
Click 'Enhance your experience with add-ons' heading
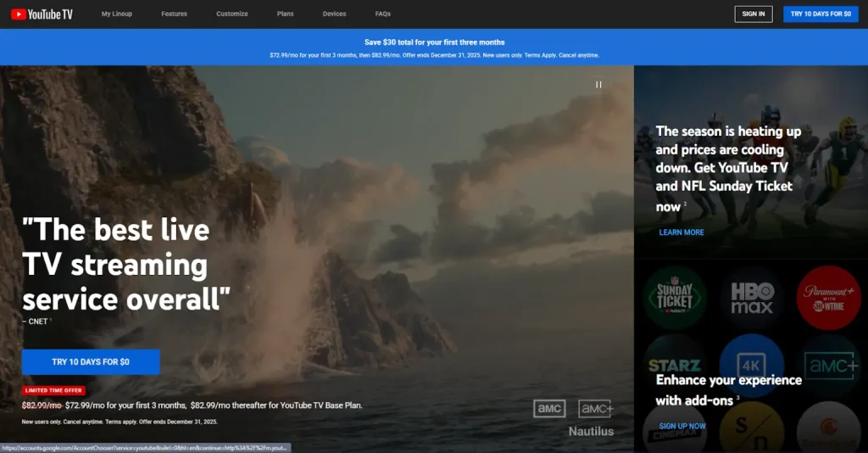tap(728, 390)
